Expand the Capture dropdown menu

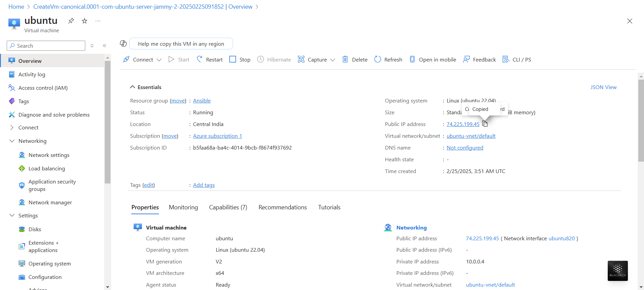point(316,59)
